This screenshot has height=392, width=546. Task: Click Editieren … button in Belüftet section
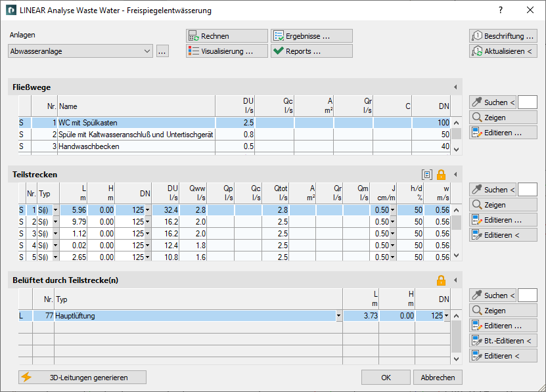[x=503, y=326]
